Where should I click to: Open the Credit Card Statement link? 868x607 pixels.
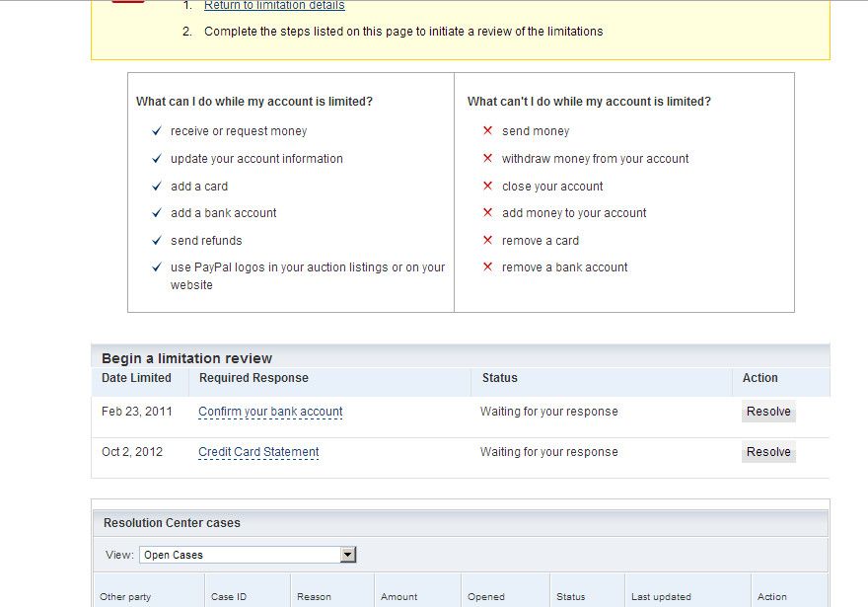[258, 452]
